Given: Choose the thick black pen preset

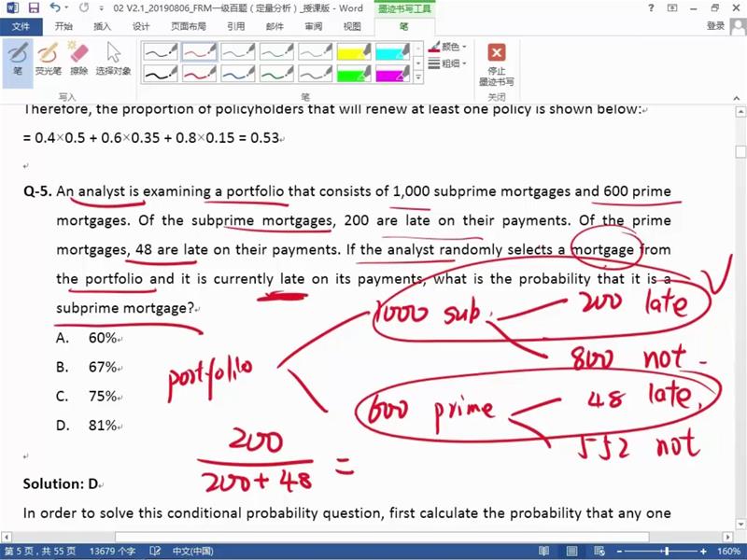Looking at the screenshot, I should pos(161,74).
